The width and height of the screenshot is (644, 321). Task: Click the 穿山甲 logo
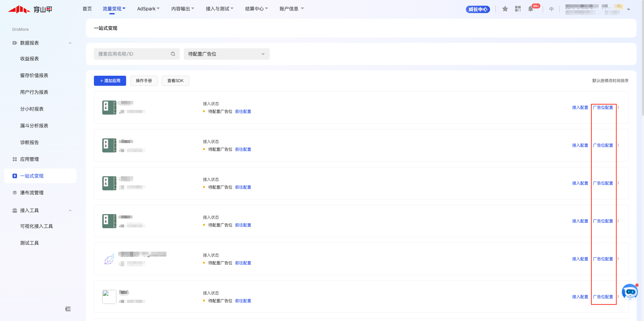(x=30, y=9)
